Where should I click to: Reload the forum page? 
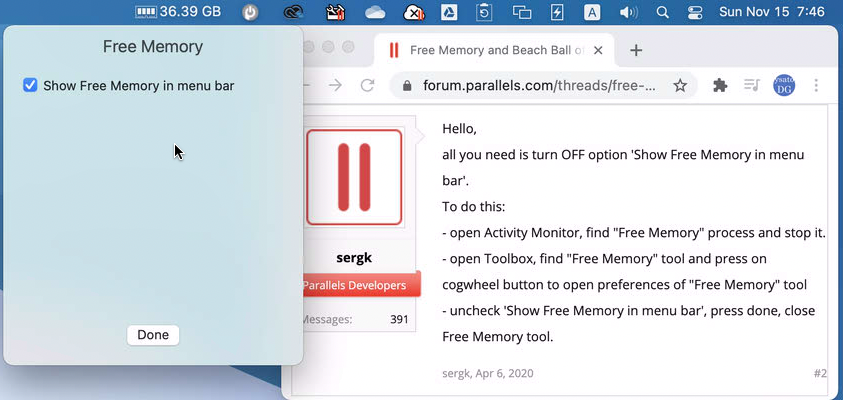[x=368, y=86]
